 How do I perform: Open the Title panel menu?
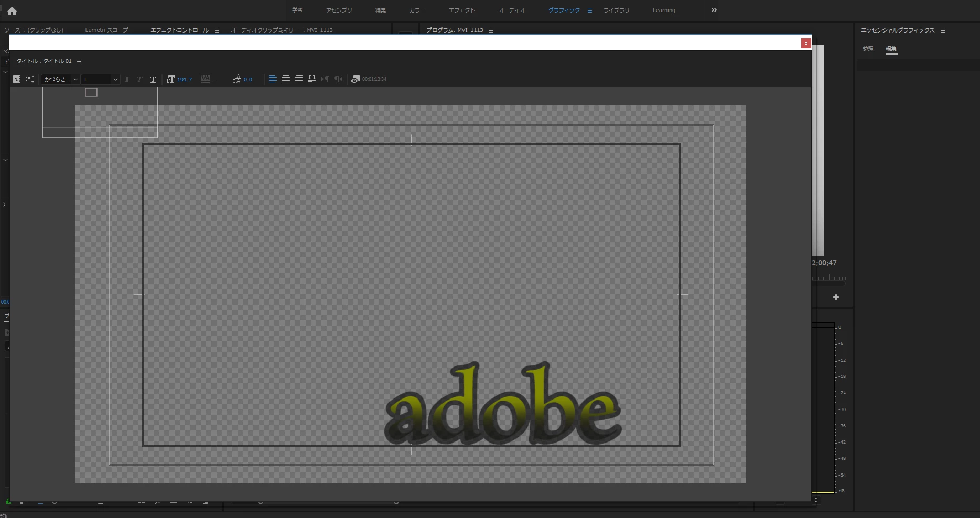click(79, 61)
